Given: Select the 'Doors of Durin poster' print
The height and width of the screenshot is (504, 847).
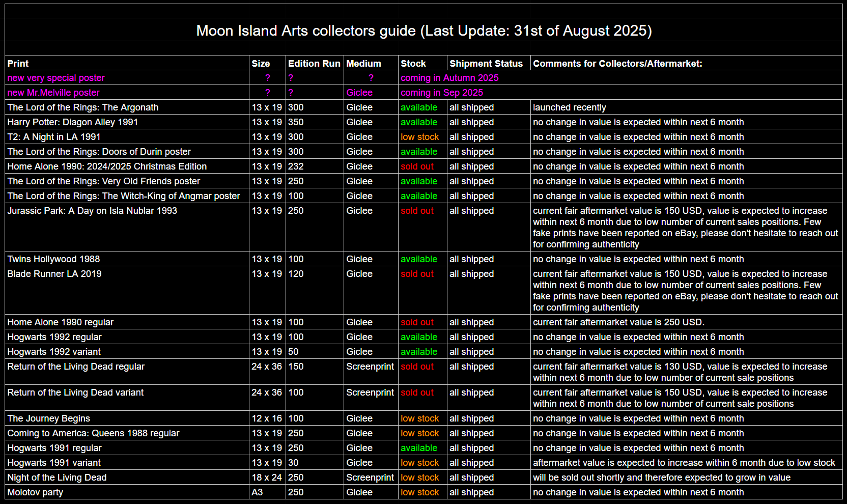Looking at the screenshot, I should (99, 152).
